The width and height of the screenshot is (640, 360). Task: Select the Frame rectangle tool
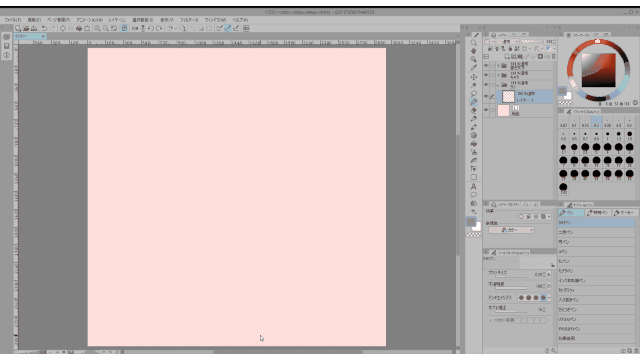[x=473, y=177]
